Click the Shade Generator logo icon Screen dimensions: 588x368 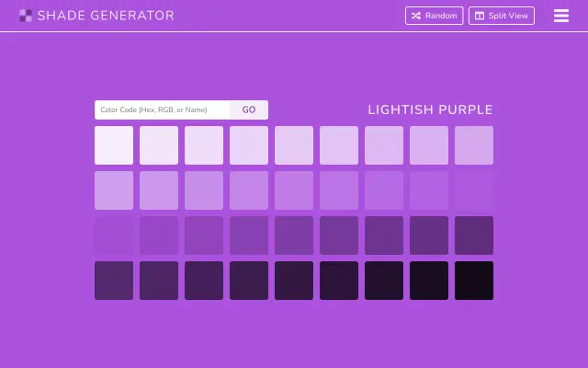click(26, 16)
